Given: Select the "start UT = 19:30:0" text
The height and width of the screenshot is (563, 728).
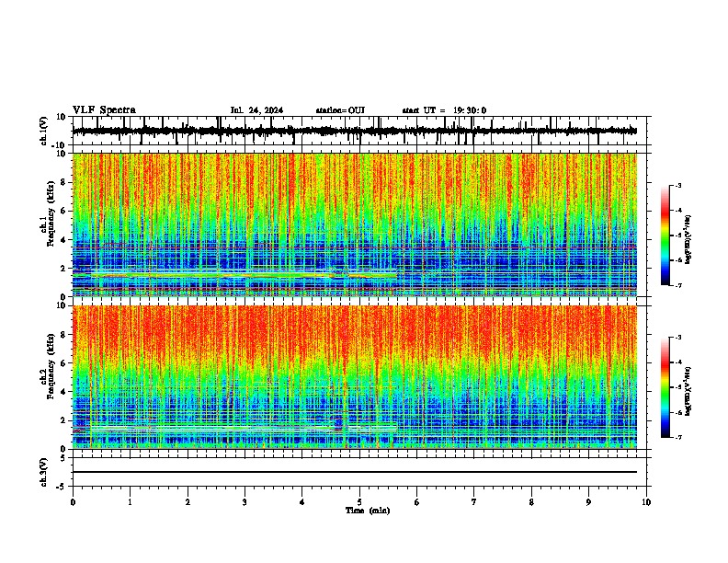Looking at the screenshot, I should pos(444,110).
